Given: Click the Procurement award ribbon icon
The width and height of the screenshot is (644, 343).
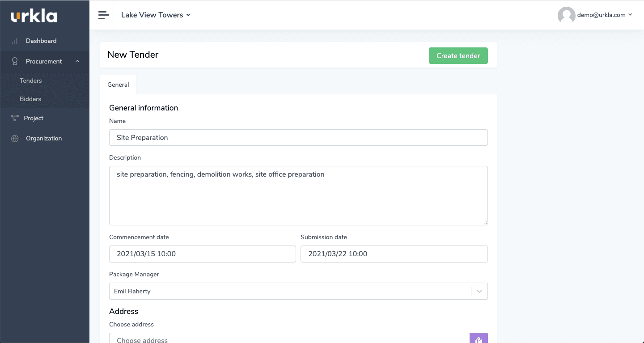Looking at the screenshot, I should tap(15, 61).
